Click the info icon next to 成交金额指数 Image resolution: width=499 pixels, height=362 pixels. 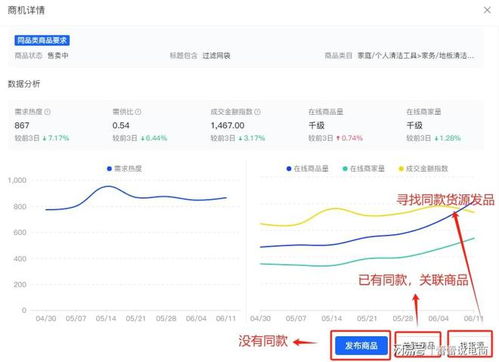tap(257, 112)
